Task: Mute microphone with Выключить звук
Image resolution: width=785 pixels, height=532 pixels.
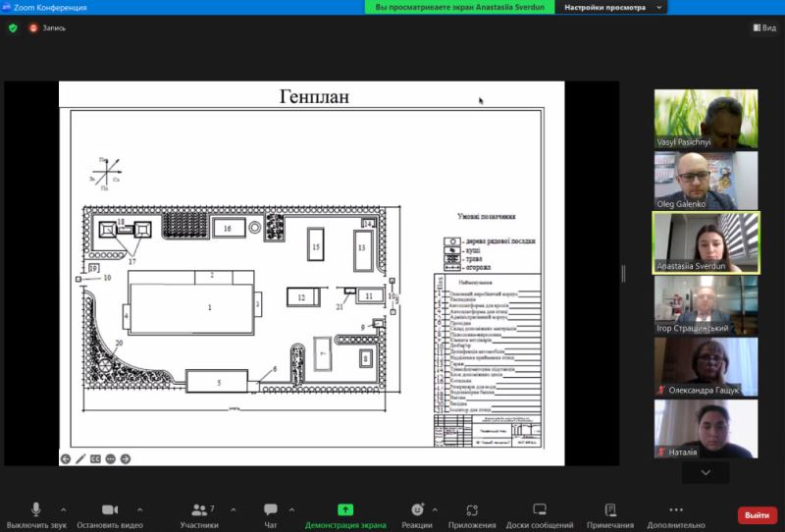Action: click(x=36, y=514)
